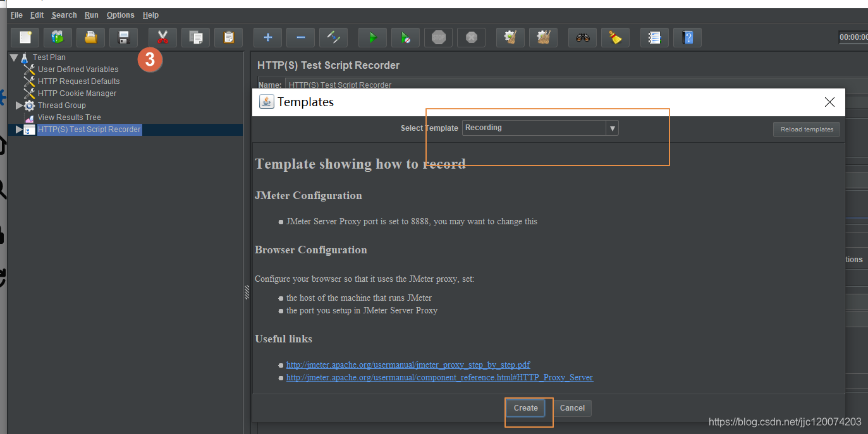Click the Reload templates button

(x=807, y=130)
